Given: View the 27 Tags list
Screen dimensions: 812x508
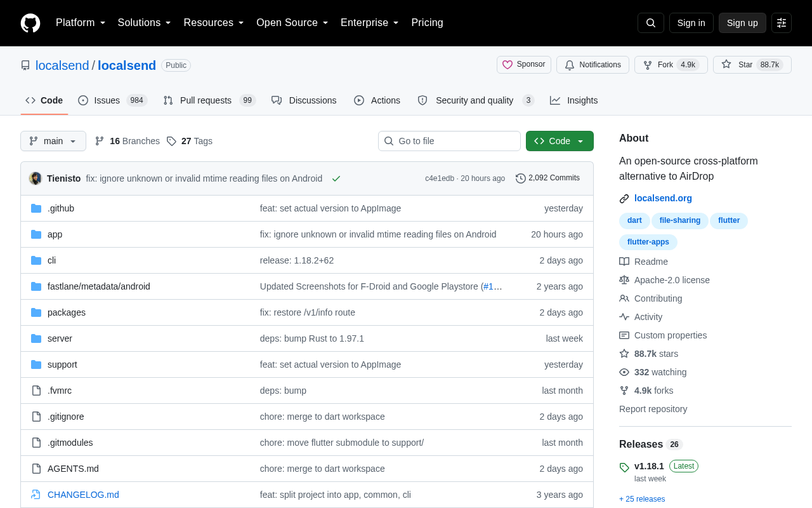Looking at the screenshot, I should pos(190,141).
